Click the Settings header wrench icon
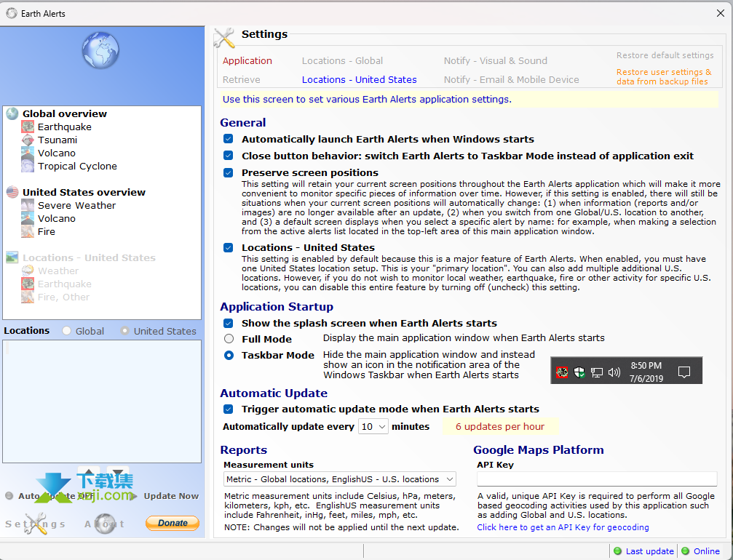Screen dimensions: 733x560 tap(224, 38)
